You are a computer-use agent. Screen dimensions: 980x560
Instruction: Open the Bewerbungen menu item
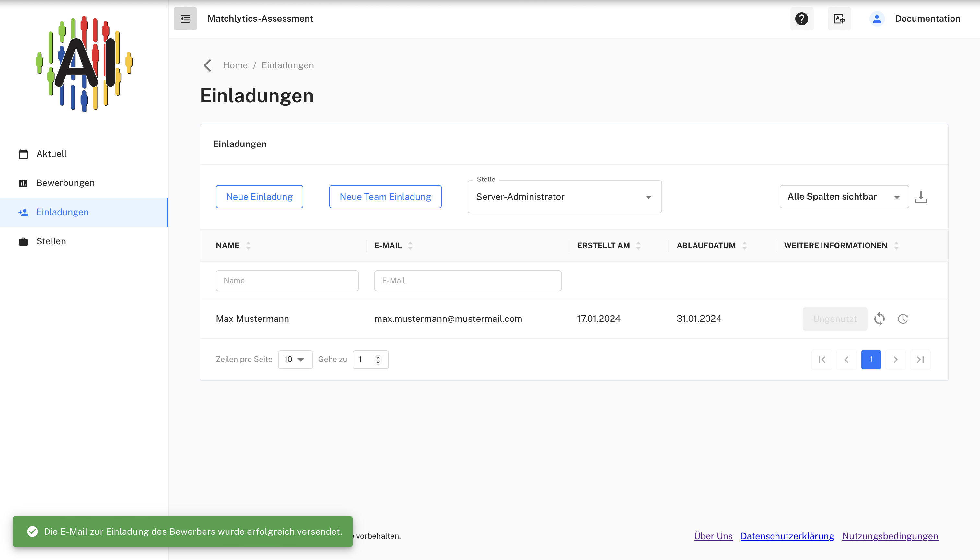pyautogui.click(x=84, y=183)
